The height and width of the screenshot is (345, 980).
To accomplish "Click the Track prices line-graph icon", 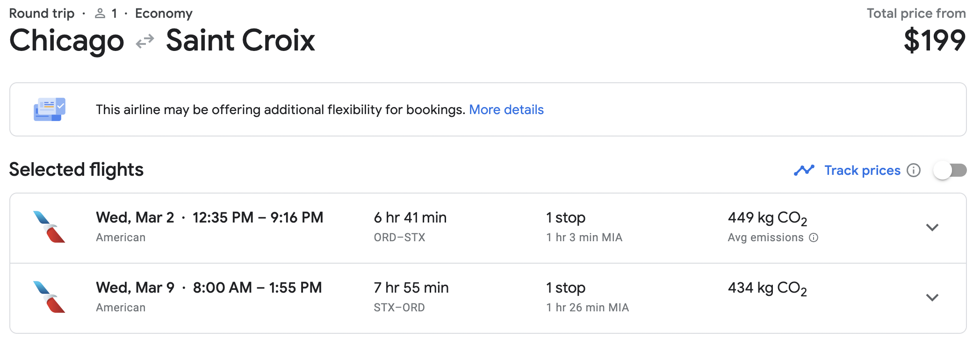I will [804, 170].
